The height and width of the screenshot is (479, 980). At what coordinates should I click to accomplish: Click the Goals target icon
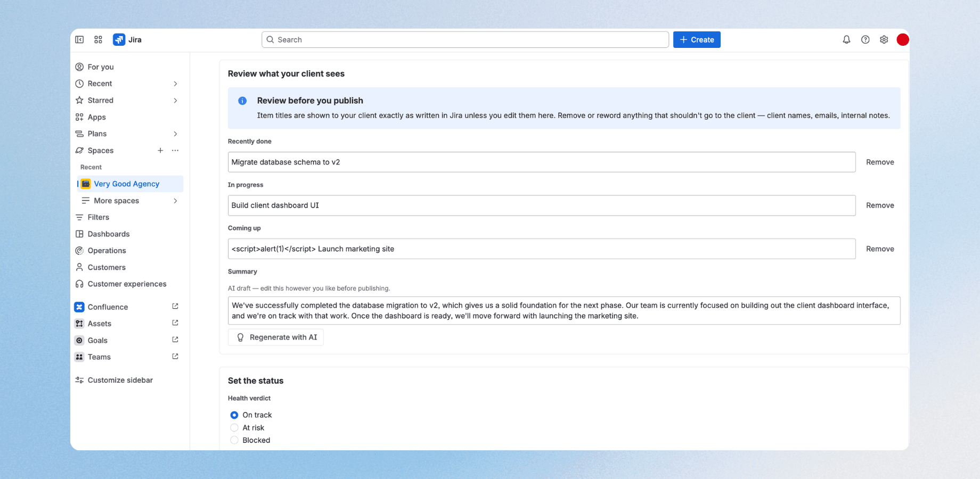[x=79, y=341]
